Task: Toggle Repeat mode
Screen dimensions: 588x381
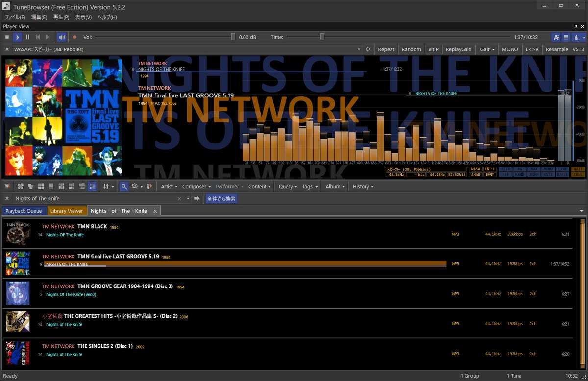Action: 386,49
